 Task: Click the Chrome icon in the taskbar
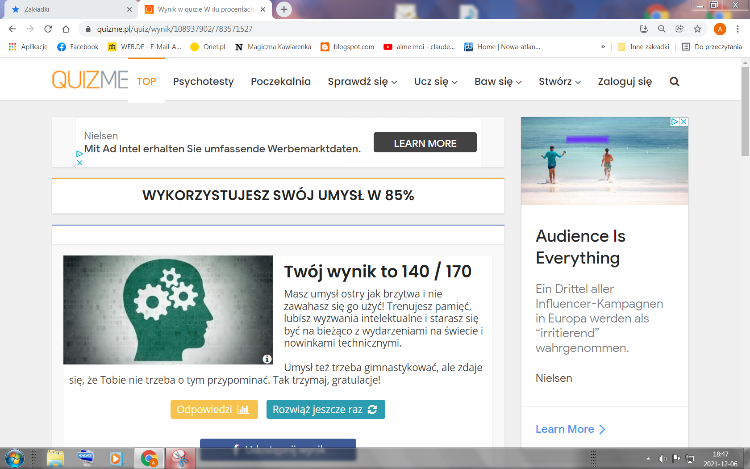[149, 458]
